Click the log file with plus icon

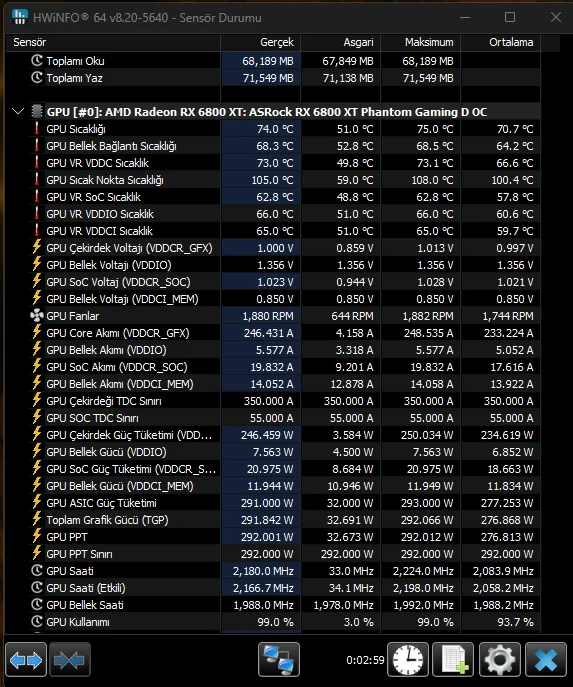(x=453, y=659)
